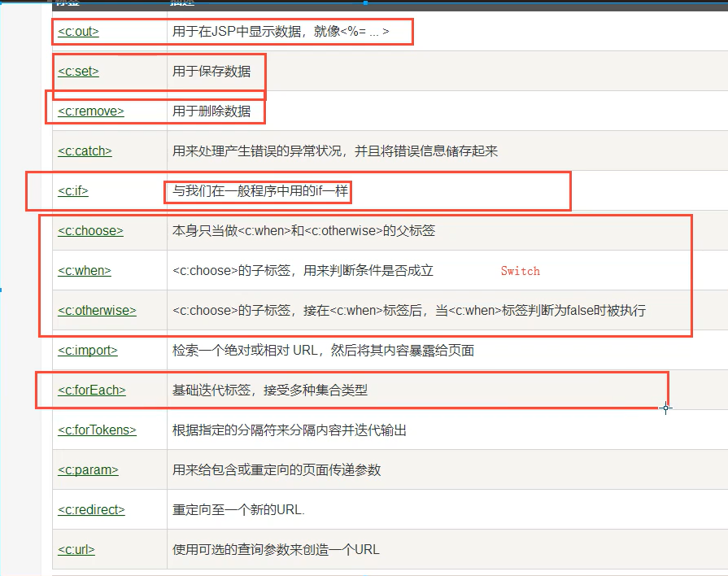Click text '与我们在一般程序中用的if一样'
This screenshot has width=728, height=576.
pos(260,191)
